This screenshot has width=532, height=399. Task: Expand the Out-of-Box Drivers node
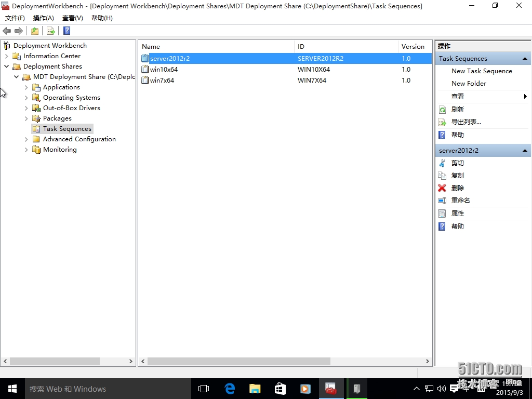26,108
